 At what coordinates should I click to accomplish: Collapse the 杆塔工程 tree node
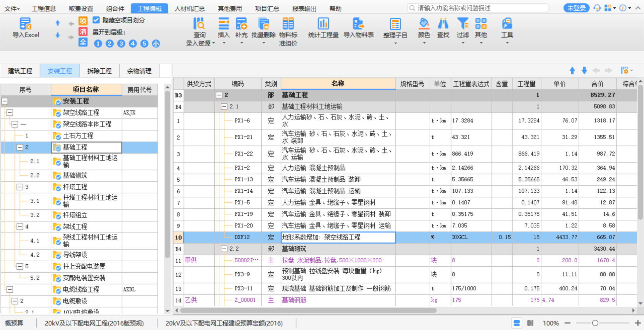coord(20,187)
